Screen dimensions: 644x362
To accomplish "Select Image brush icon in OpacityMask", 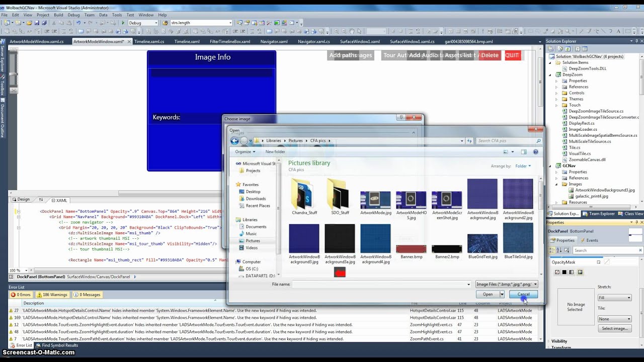I will coord(580,272).
